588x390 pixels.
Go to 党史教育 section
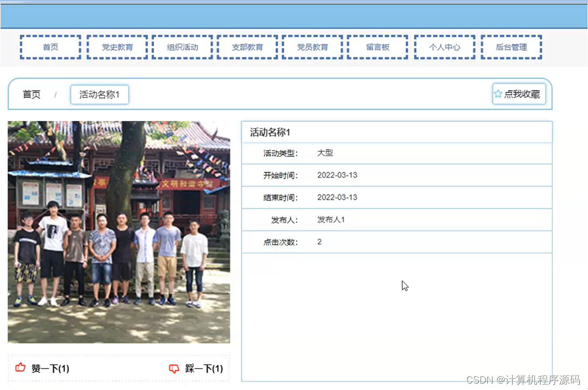(117, 47)
